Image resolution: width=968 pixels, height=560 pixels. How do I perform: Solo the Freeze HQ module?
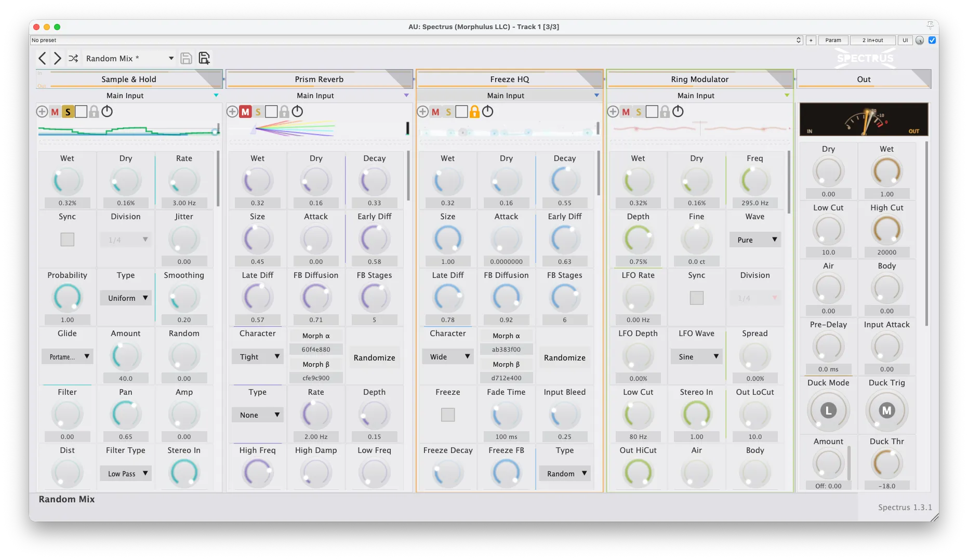448,112
